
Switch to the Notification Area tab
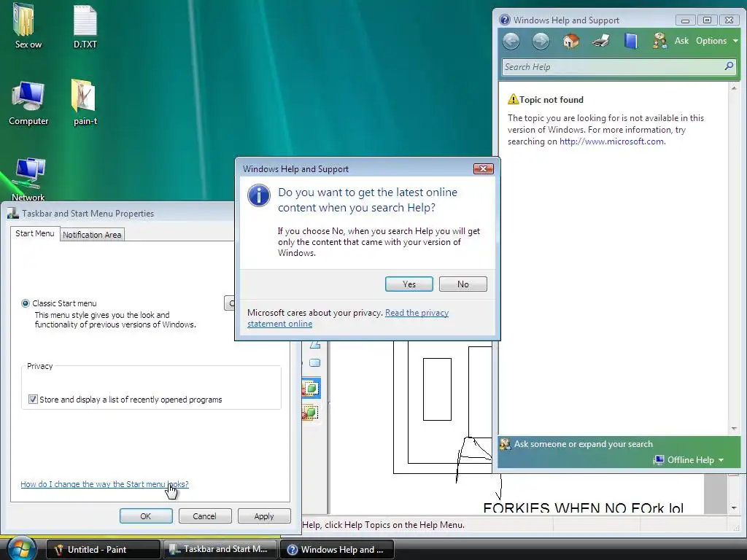92,235
